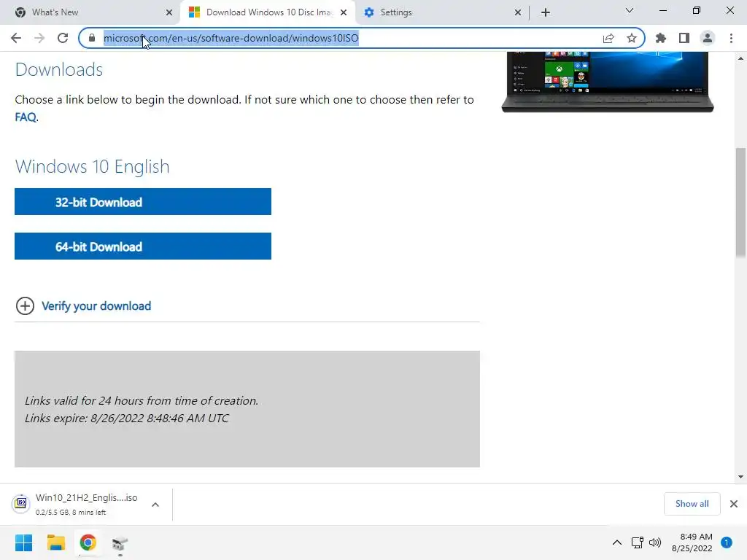Close the Download Windows 10 tab
The width and height of the screenshot is (747, 560).
[344, 12]
